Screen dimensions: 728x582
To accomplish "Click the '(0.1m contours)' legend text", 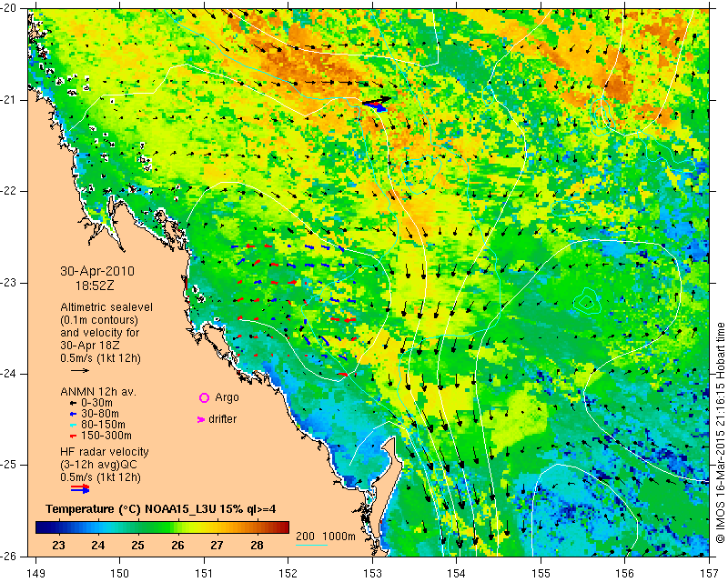I will point(99,320).
